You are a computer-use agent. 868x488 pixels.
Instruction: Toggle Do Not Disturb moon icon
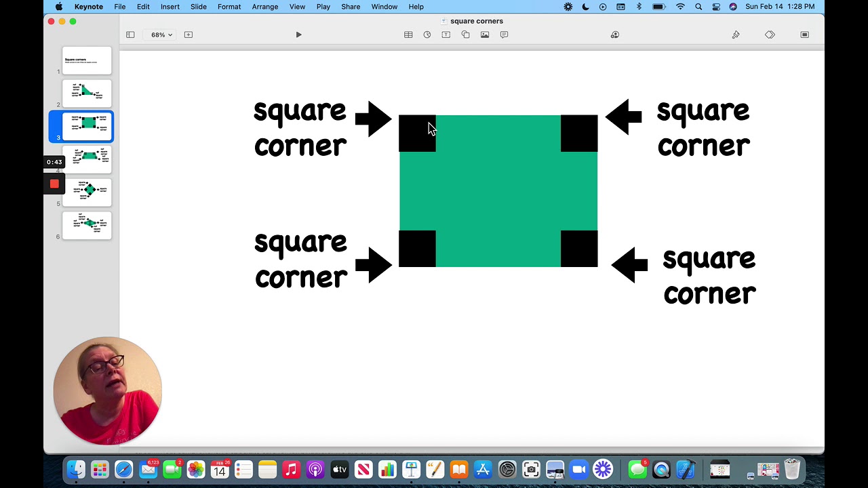pyautogui.click(x=586, y=7)
